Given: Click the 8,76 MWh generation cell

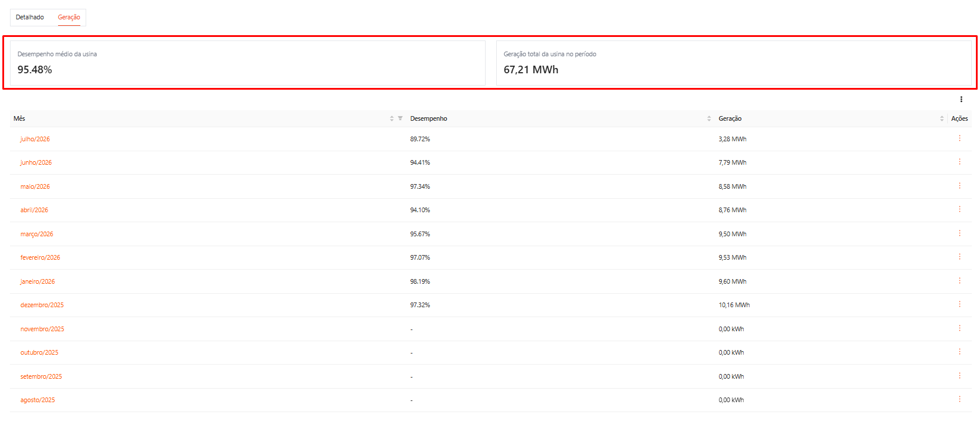Looking at the screenshot, I should pyautogui.click(x=733, y=210).
